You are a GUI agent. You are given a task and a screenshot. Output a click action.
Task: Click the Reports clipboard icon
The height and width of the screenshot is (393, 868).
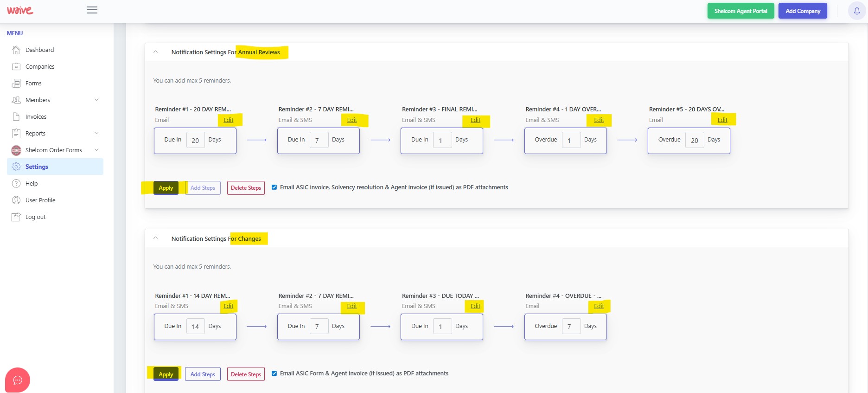coord(16,133)
